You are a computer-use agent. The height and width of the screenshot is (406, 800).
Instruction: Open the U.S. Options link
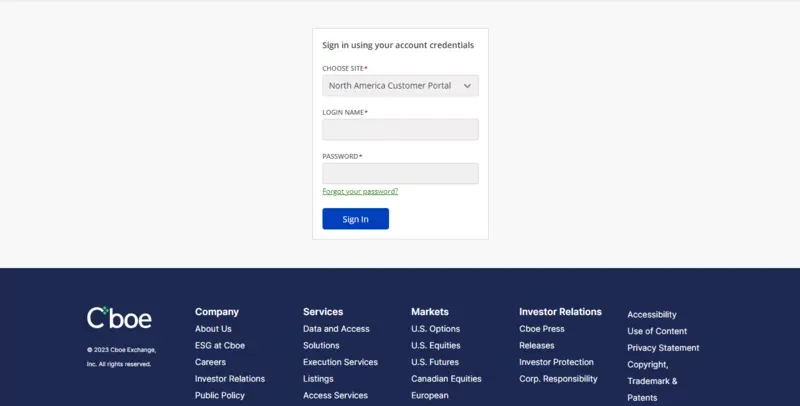[x=436, y=329]
